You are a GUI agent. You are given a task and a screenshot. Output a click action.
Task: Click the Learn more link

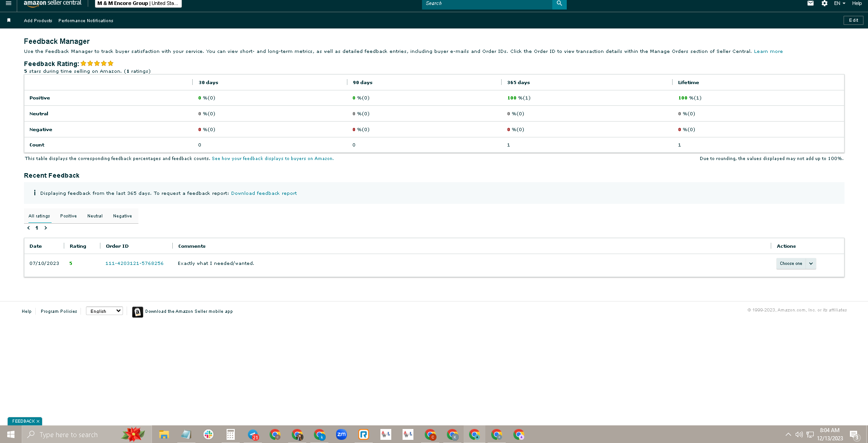768,52
